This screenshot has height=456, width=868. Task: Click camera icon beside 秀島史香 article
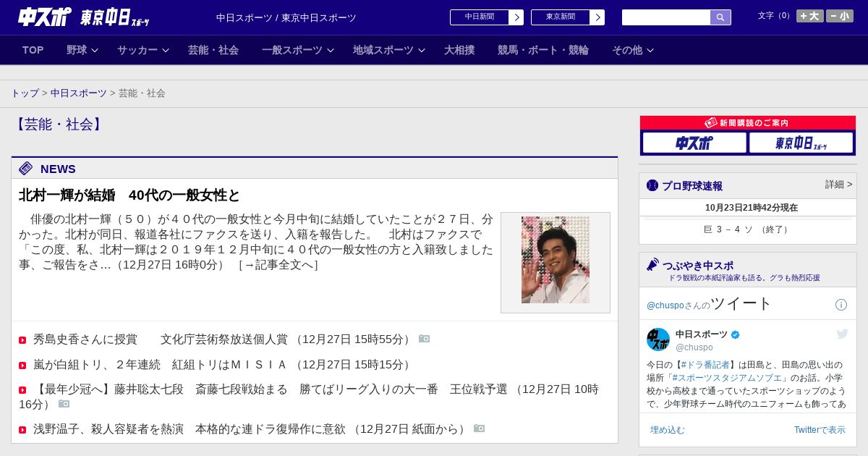pos(425,339)
